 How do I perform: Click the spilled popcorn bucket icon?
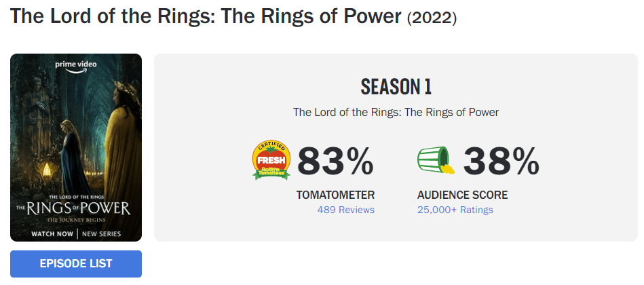[436, 161]
